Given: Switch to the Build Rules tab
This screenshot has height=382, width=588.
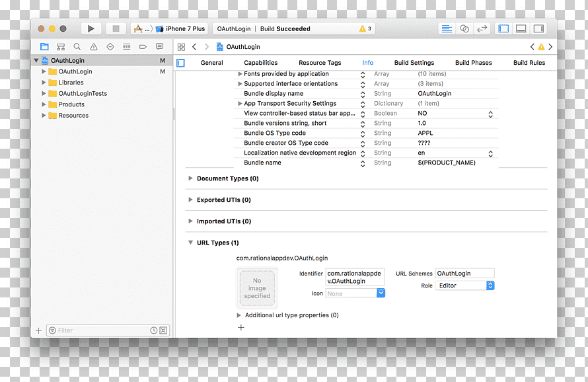Looking at the screenshot, I should pyautogui.click(x=529, y=63).
